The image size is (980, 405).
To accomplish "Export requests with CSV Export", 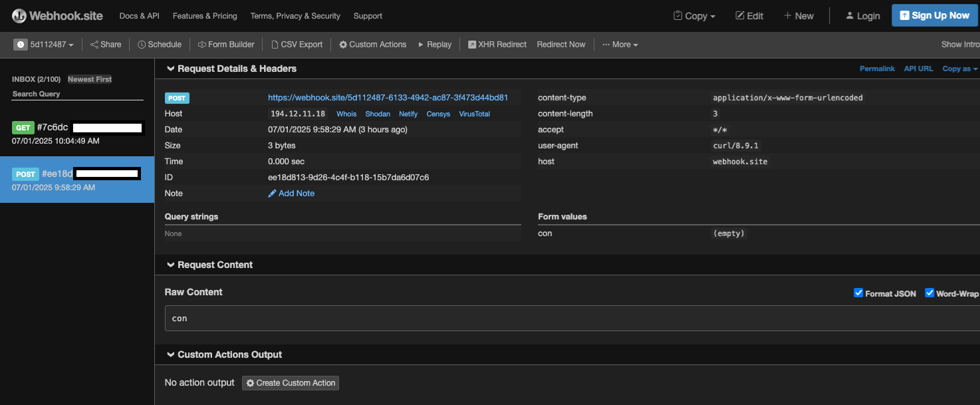I will pyautogui.click(x=297, y=45).
